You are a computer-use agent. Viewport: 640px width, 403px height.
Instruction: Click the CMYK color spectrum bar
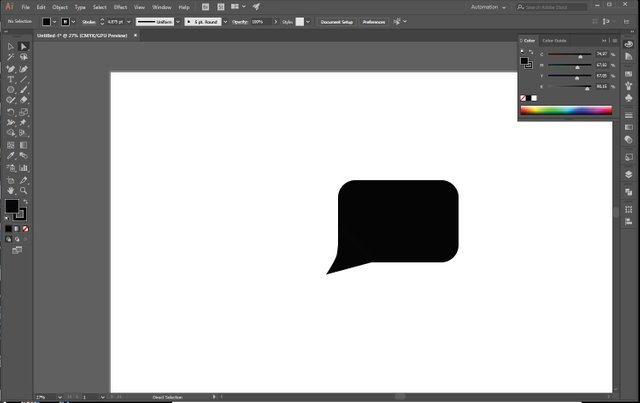566,110
